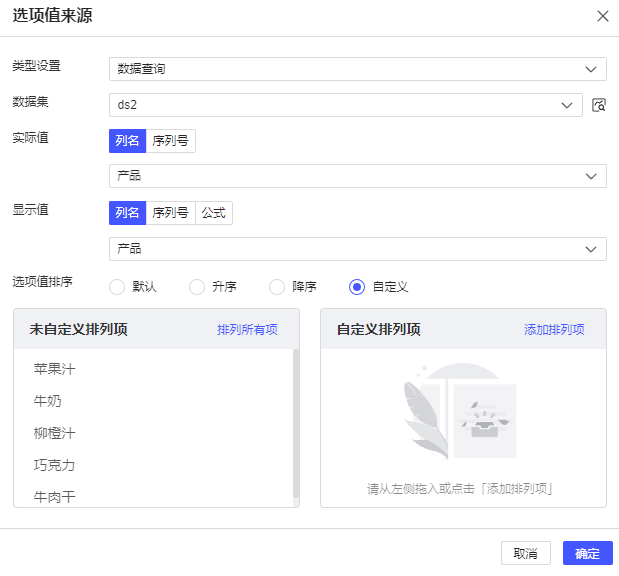Select the 列名 tab under 实际值
This screenshot has height=576, width=619.
127,141
